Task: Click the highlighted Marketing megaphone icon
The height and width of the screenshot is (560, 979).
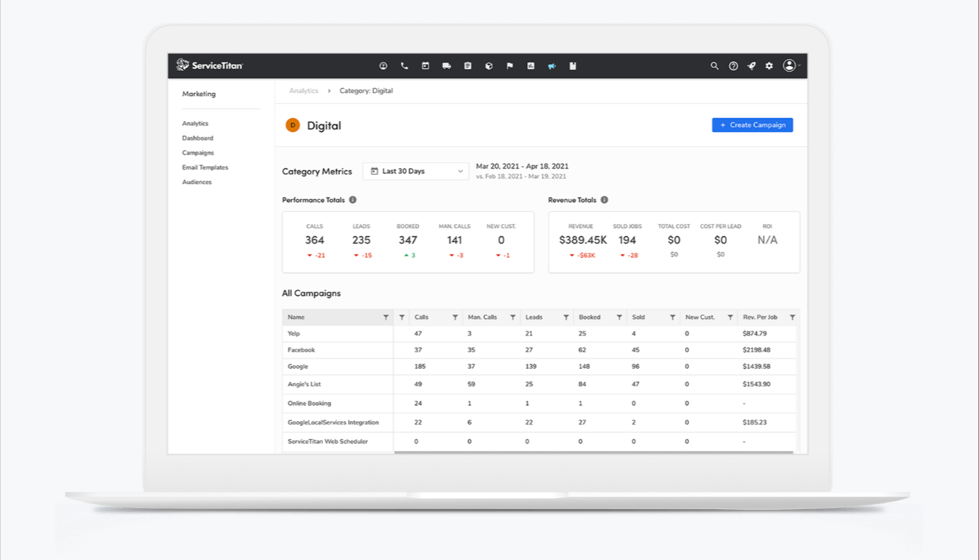Action: click(x=551, y=65)
